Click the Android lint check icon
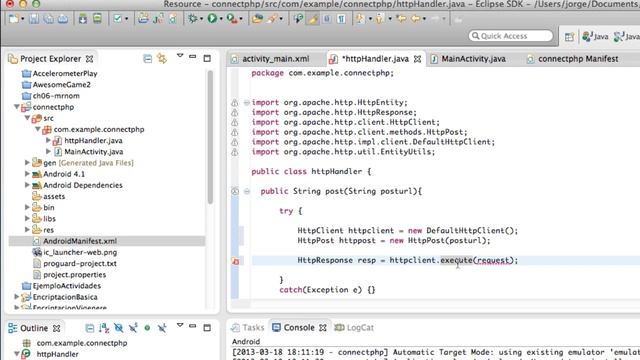The image size is (640, 360). 118,19
